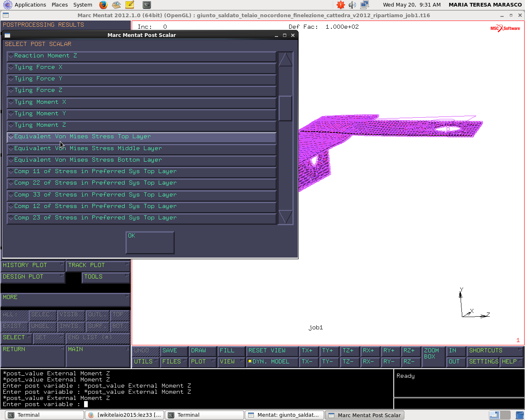Launch the terminal from the panel icon

point(147,5)
